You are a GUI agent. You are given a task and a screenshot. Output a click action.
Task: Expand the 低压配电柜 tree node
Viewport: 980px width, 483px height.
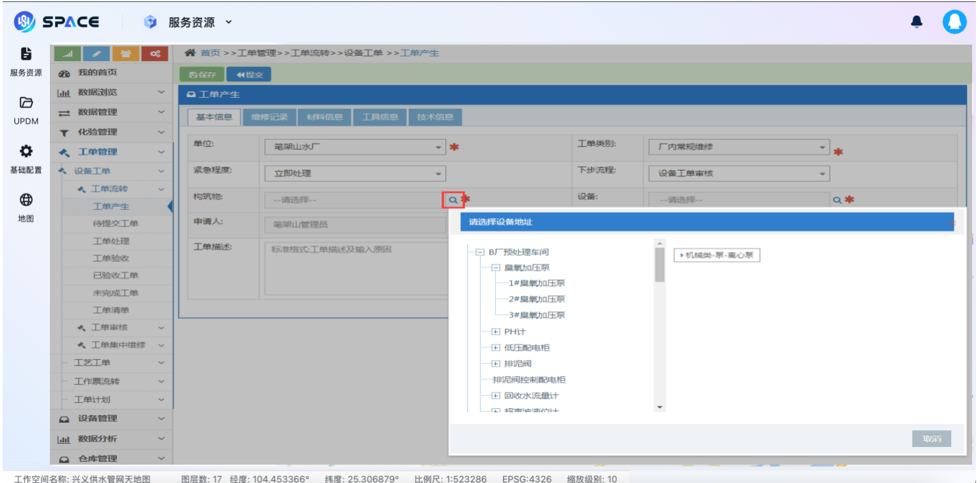pos(496,348)
